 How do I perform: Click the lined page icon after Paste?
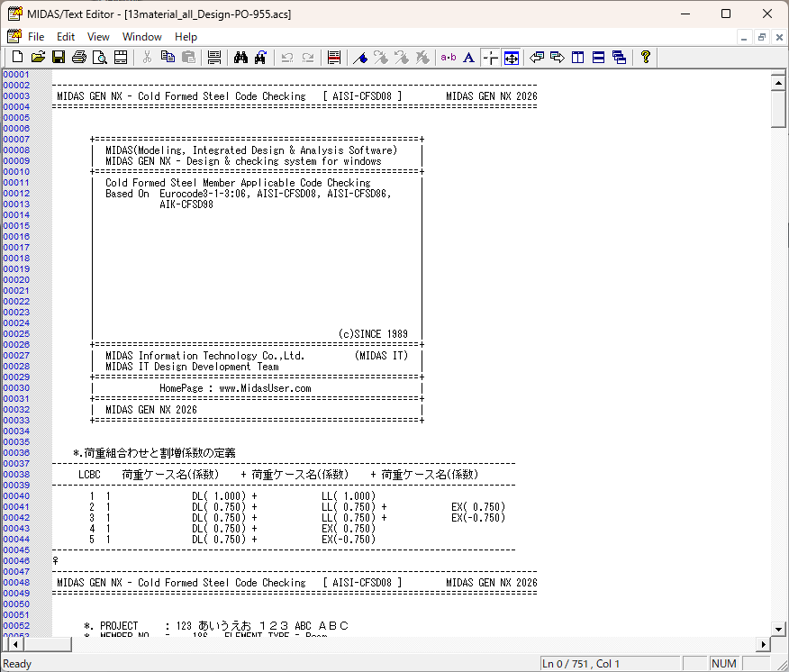(214, 58)
